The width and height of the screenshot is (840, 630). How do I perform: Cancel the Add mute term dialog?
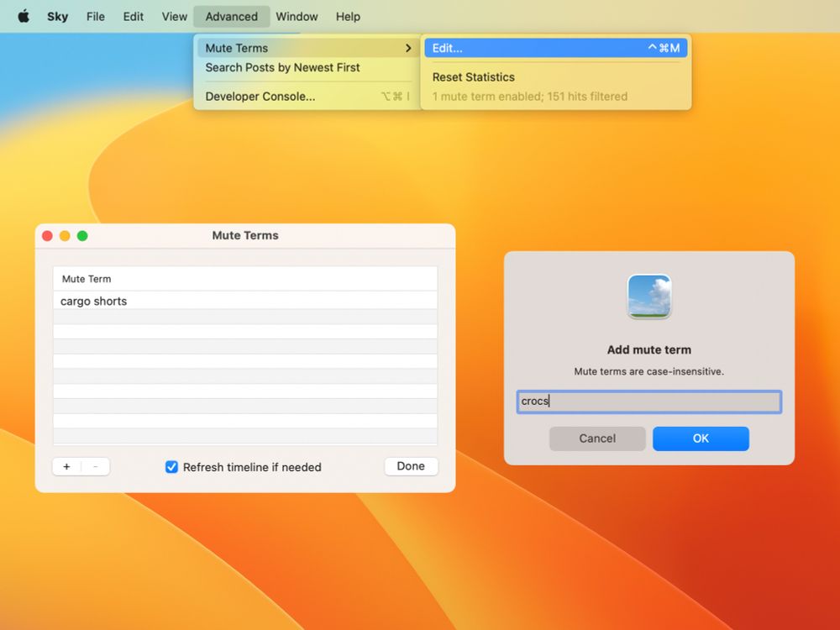coord(596,438)
